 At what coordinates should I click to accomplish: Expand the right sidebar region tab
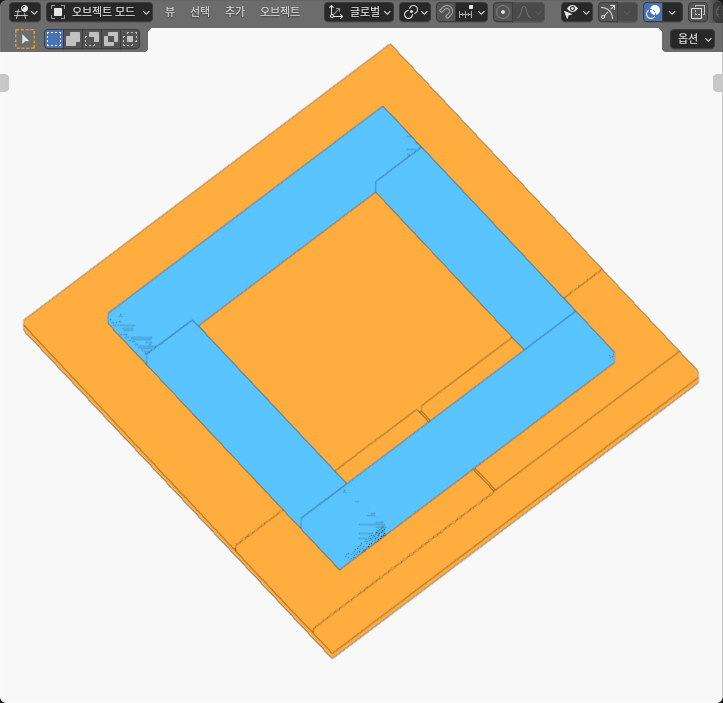718,83
